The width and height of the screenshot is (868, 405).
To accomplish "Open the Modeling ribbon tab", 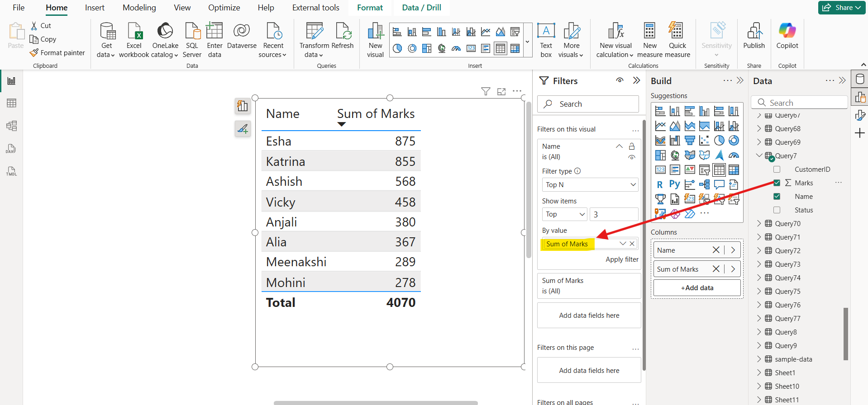I will [x=139, y=8].
